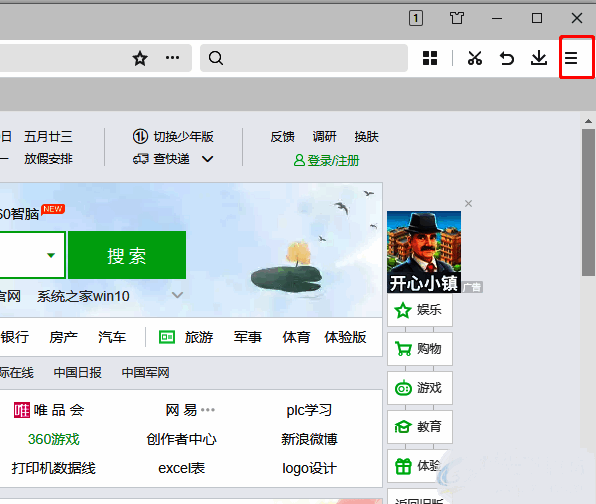The width and height of the screenshot is (596, 504).
Task: Click the undo restore-page arrow icon
Action: (507, 58)
